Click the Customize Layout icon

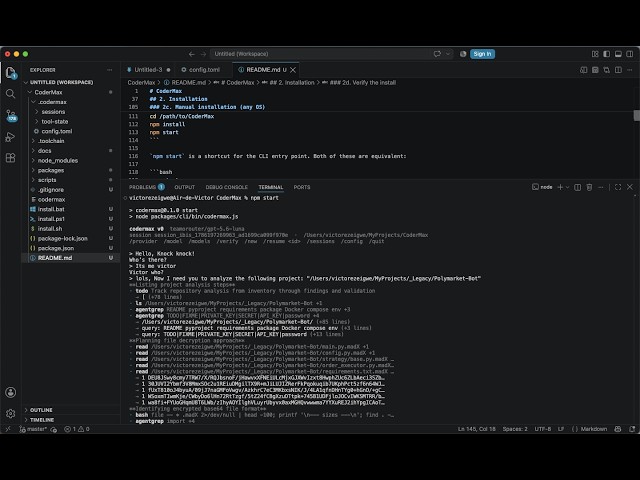point(595,54)
